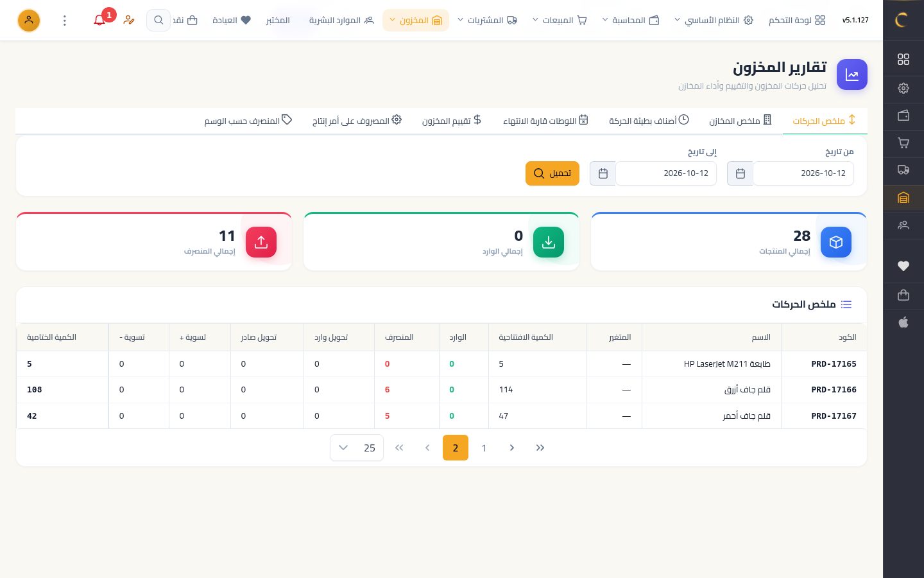
Task: Click the from-date input field
Action: point(803,173)
